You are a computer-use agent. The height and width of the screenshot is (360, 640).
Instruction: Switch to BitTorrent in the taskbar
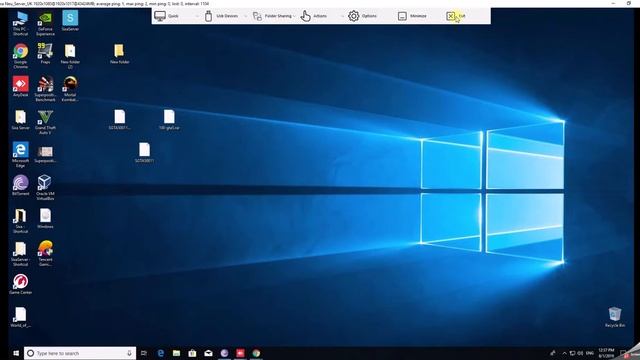click(x=224, y=353)
